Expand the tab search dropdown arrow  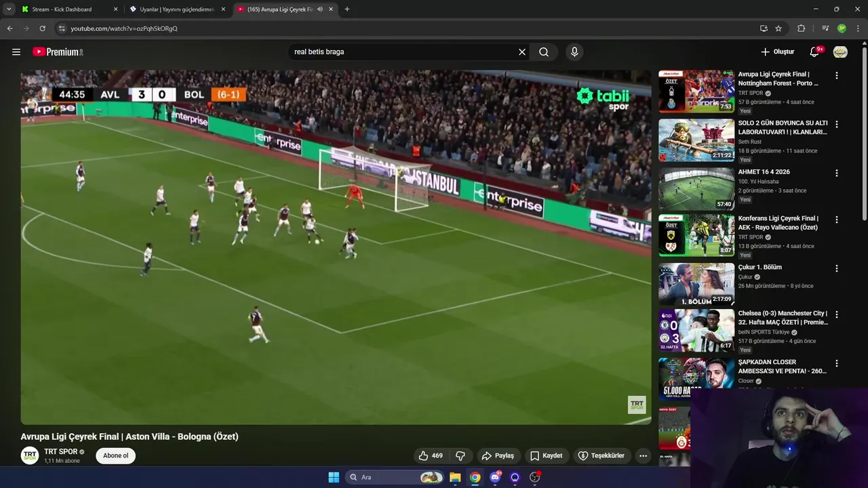(9, 9)
